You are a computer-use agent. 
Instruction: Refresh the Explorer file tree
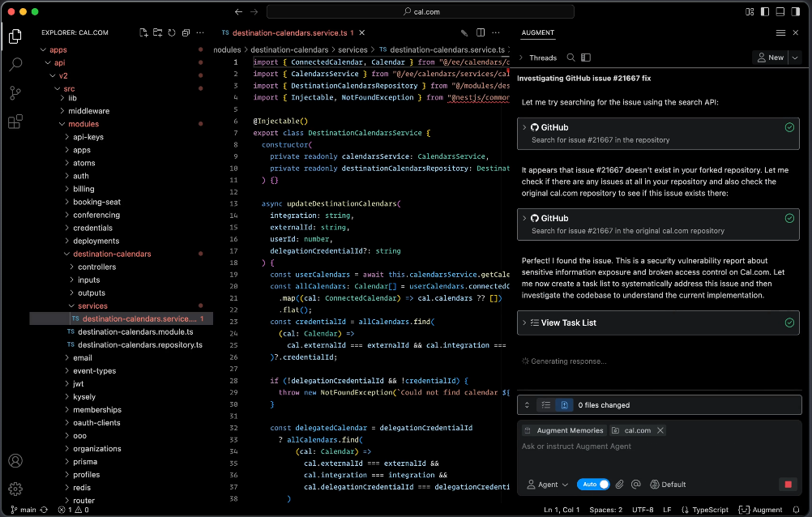(x=172, y=32)
